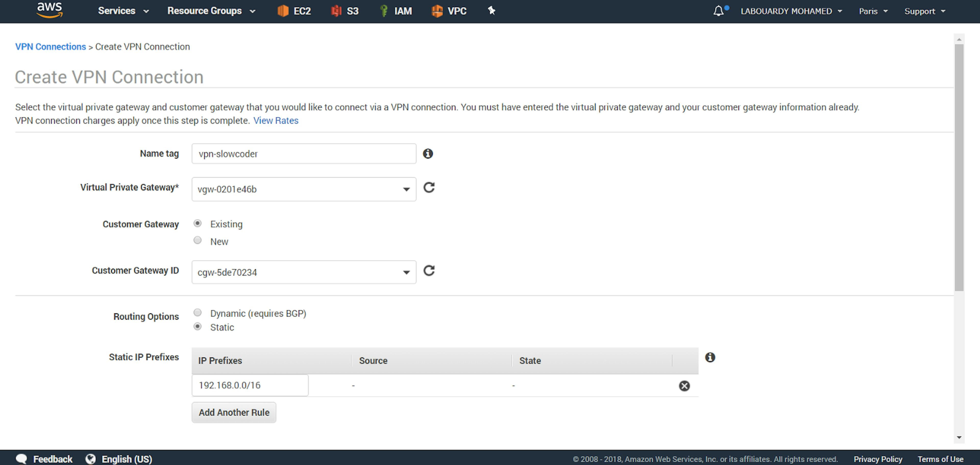Click the Add Another Rule button
980x465 pixels.
tap(234, 412)
